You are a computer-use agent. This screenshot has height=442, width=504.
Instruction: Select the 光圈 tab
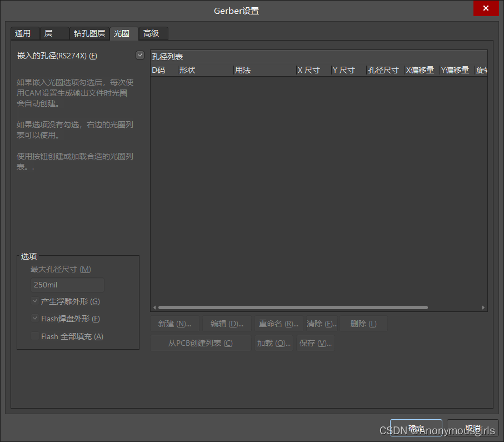click(123, 33)
